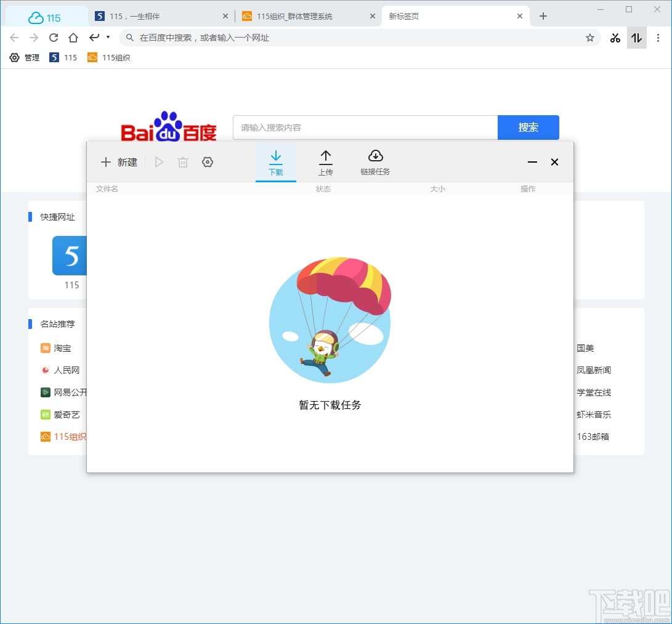Open the 人民网 site link

pyautogui.click(x=60, y=370)
